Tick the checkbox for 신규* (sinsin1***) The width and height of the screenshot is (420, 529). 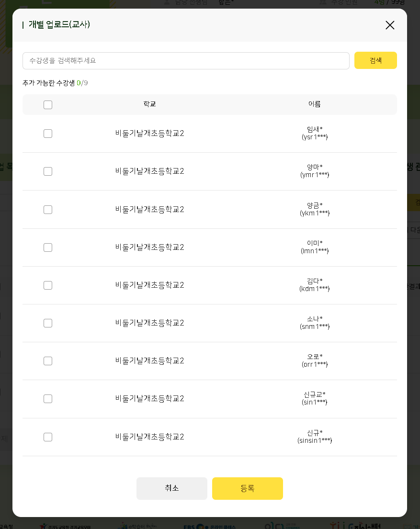click(48, 437)
